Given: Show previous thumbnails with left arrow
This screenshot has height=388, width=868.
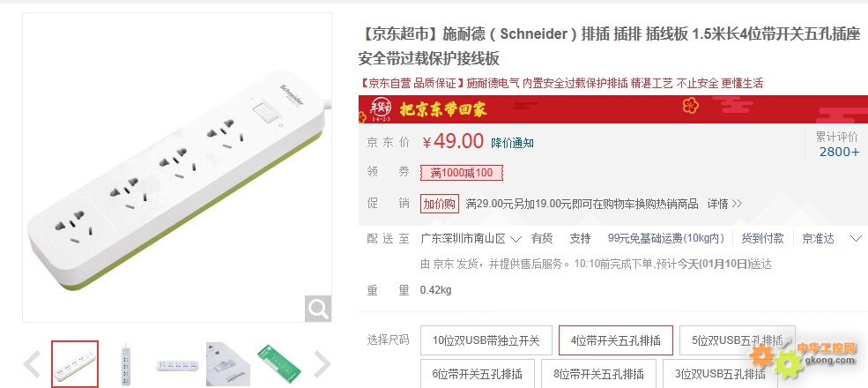Looking at the screenshot, I should (32, 364).
